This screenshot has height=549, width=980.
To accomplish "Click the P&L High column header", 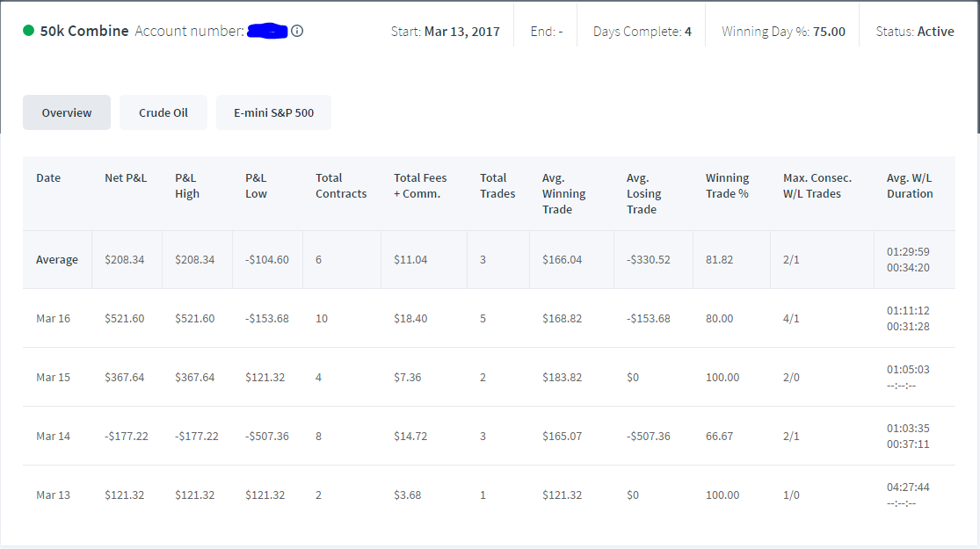I will coord(187,185).
